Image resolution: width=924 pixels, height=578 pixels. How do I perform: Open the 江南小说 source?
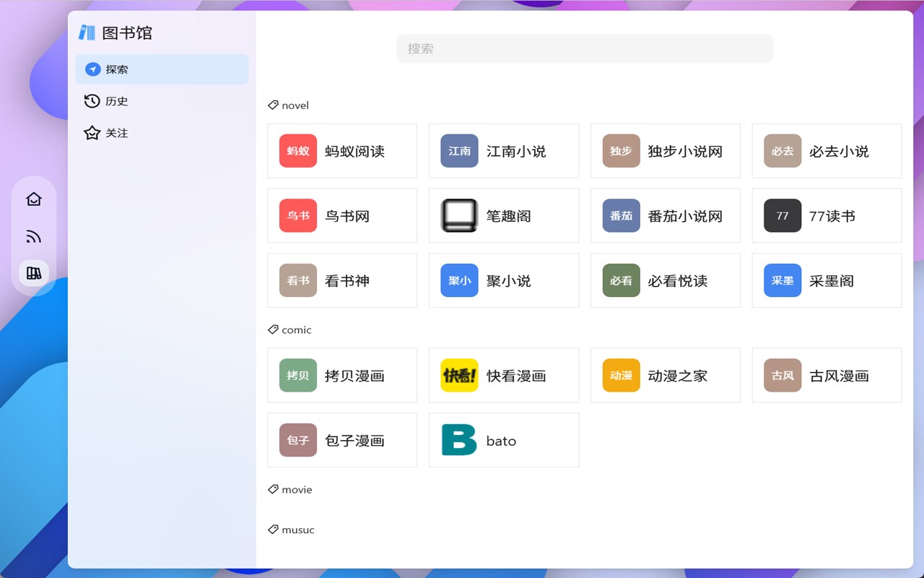[504, 151]
